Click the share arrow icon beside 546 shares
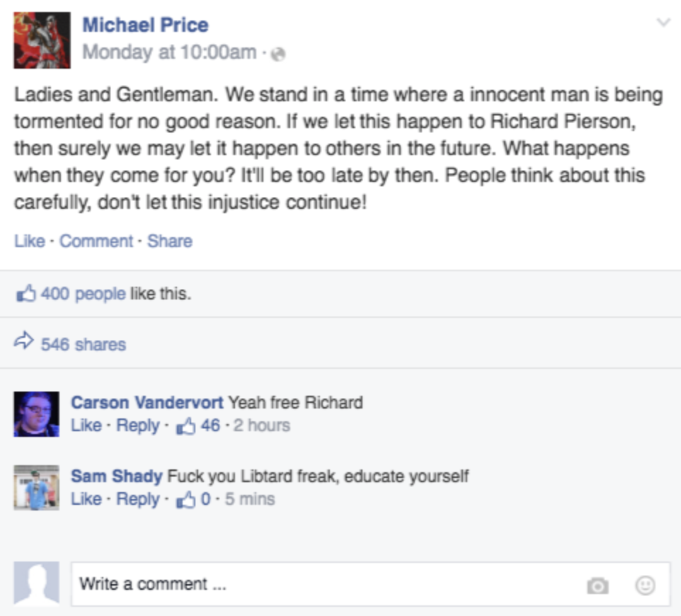Image resolution: width=681 pixels, height=616 pixels. point(24,341)
